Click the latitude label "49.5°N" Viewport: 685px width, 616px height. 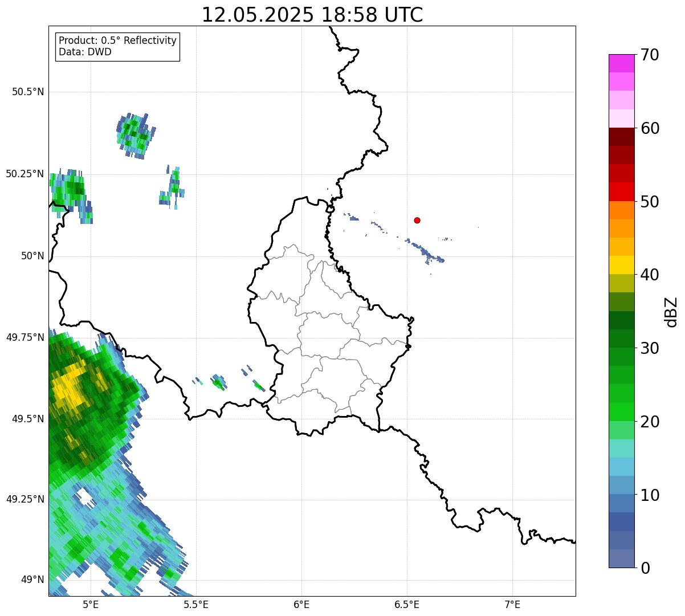(28, 419)
